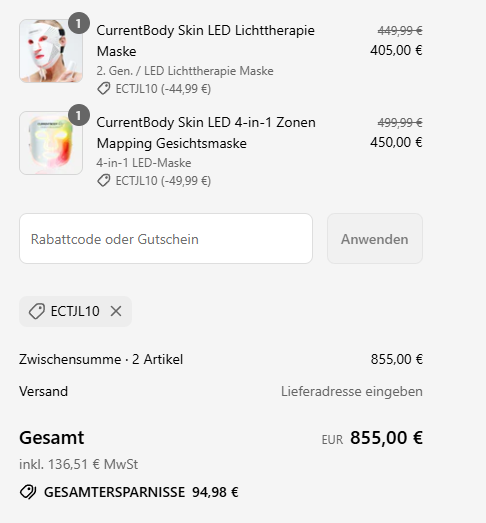Click the tag icon beside ECTJL10 (-49,99 €)
Image resolution: width=486 pixels, height=523 pixels.
click(x=104, y=181)
